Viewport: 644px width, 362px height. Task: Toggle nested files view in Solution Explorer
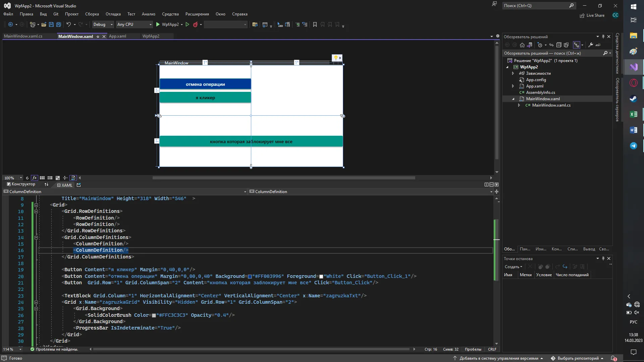point(577,45)
